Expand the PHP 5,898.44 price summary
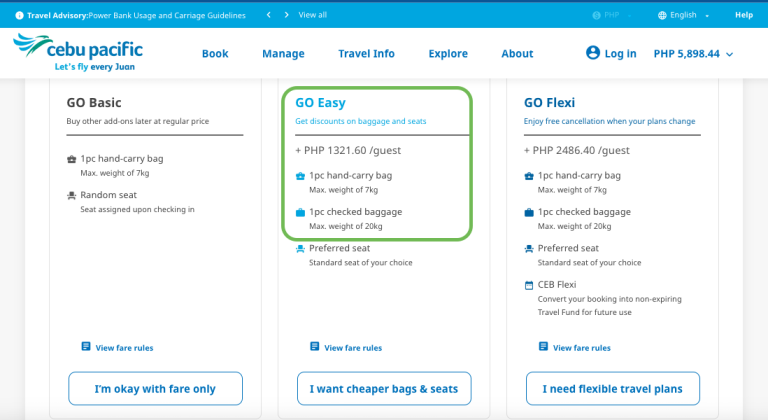The width and height of the screenshot is (768, 420). coord(693,54)
